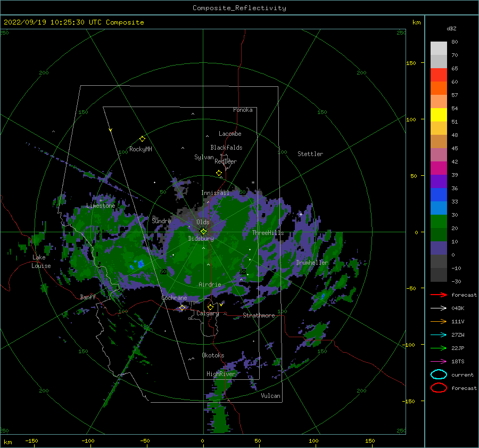Click the asterisk marker east of Innisfail

pyautogui.click(x=253, y=183)
